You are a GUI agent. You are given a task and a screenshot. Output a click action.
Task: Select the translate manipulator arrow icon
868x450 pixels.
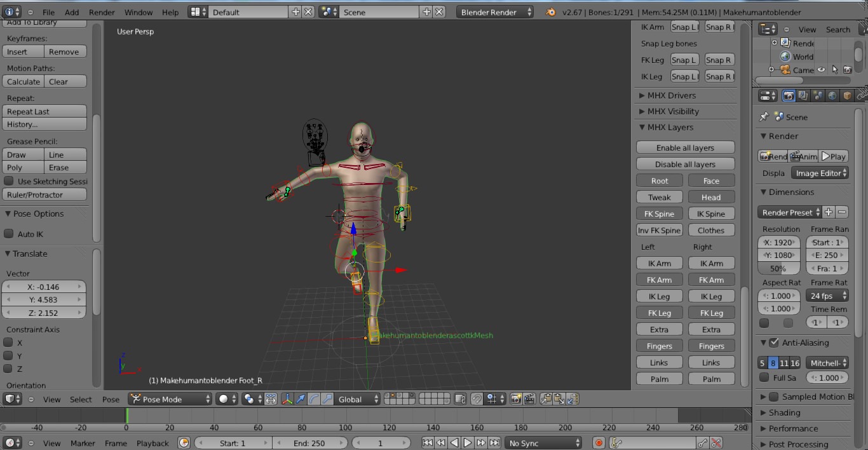(x=301, y=399)
